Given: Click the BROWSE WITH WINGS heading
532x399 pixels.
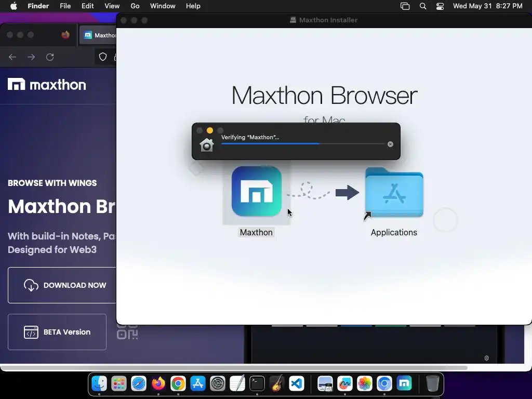Looking at the screenshot, I should point(52,183).
